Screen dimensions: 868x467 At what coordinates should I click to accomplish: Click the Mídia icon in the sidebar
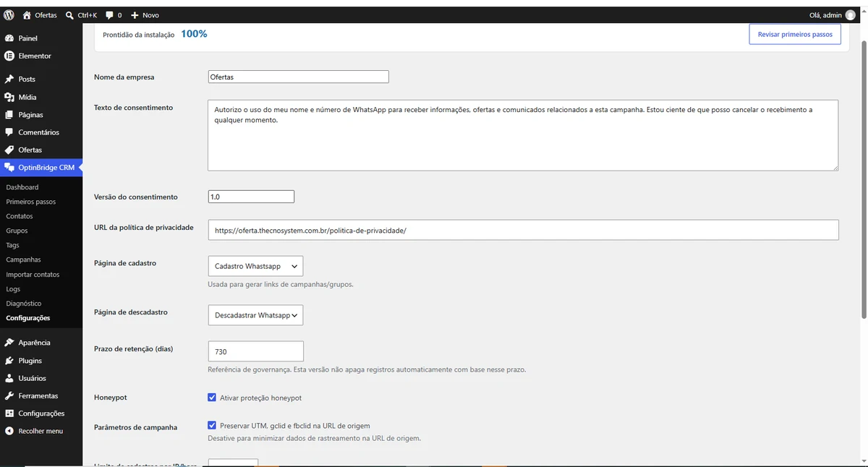click(x=9, y=97)
